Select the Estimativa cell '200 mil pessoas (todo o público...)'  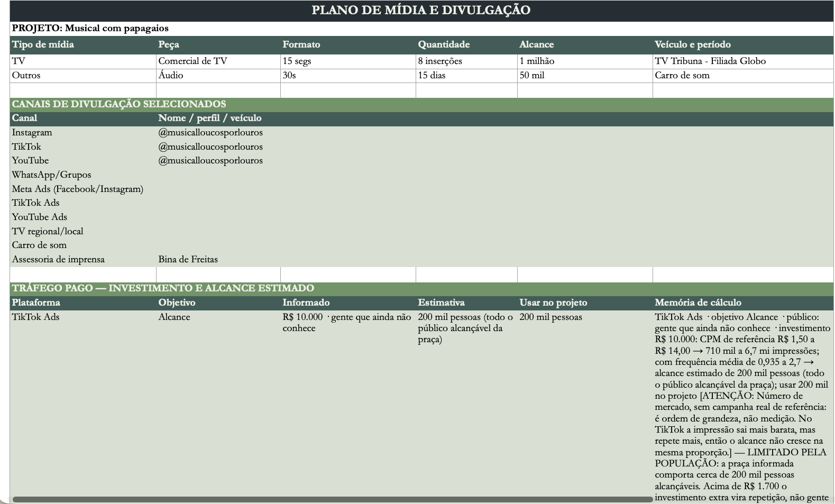465,328
